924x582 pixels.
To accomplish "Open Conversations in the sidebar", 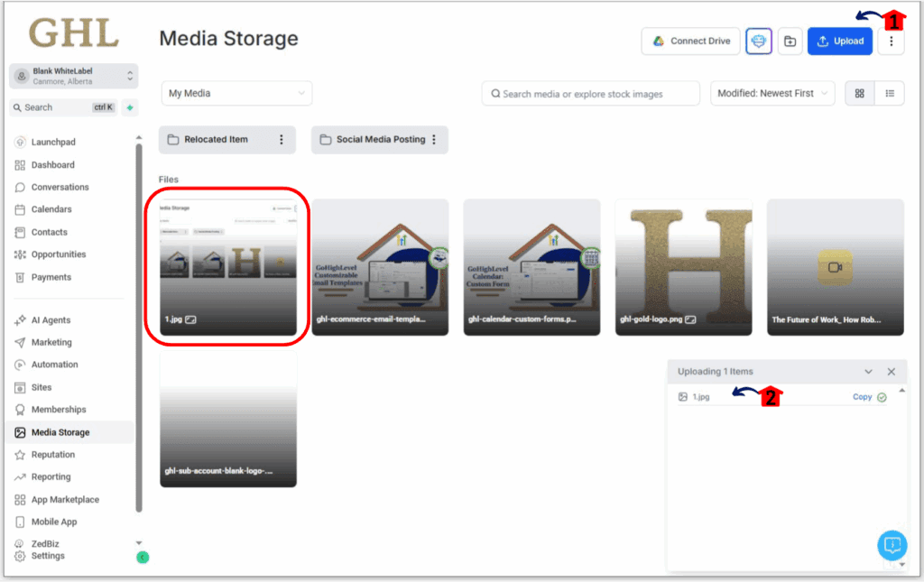I will (60, 188).
